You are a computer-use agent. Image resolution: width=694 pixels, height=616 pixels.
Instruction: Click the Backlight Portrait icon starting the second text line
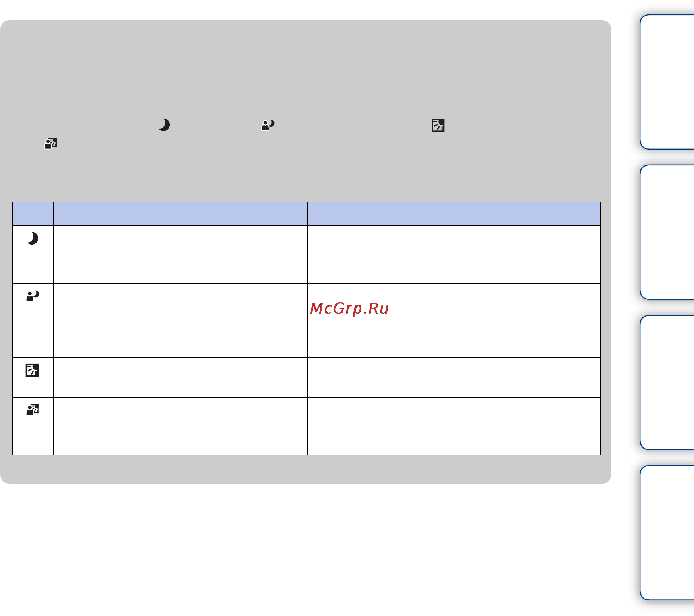(x=50, y=144)
